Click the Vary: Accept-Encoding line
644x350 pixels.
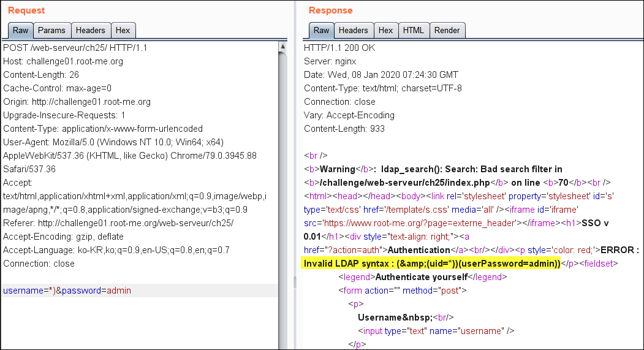point(349,115)
